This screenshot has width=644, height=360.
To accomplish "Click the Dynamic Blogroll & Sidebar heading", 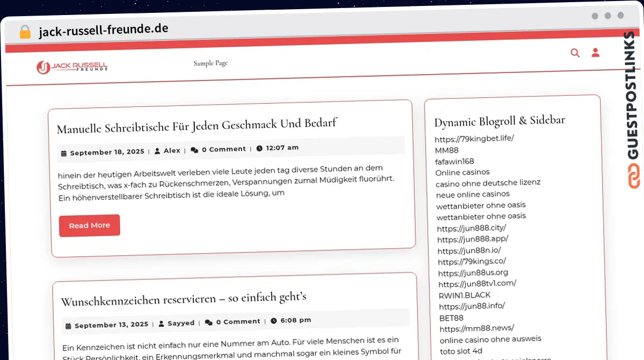I will pyautogui.click(x=500, y=121).
